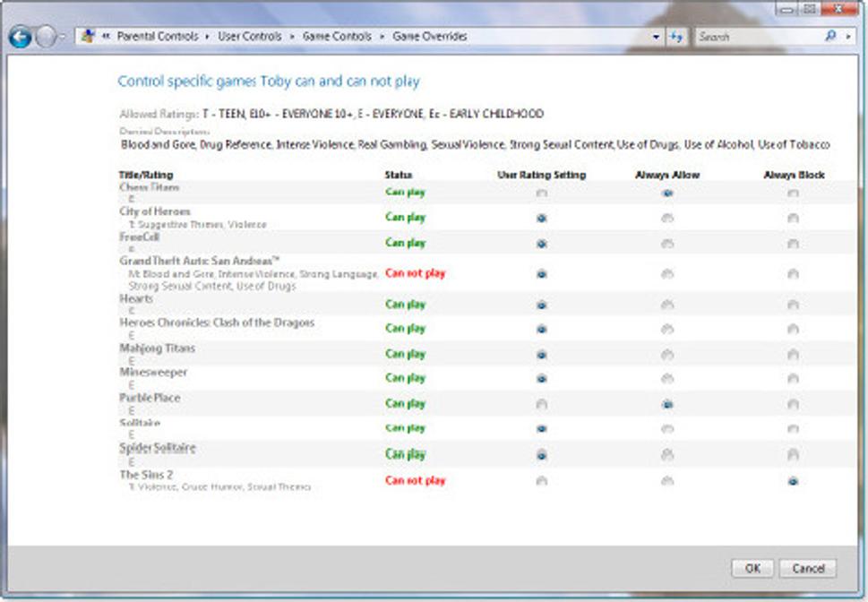Select Always Allow for Heroes Chronicles
The image size is (868, 602).
(x=667, y=329)
